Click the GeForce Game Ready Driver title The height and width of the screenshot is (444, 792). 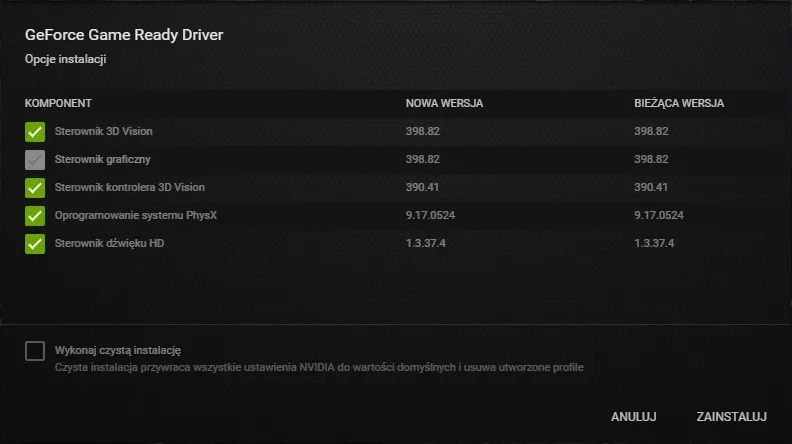point(124,35)
